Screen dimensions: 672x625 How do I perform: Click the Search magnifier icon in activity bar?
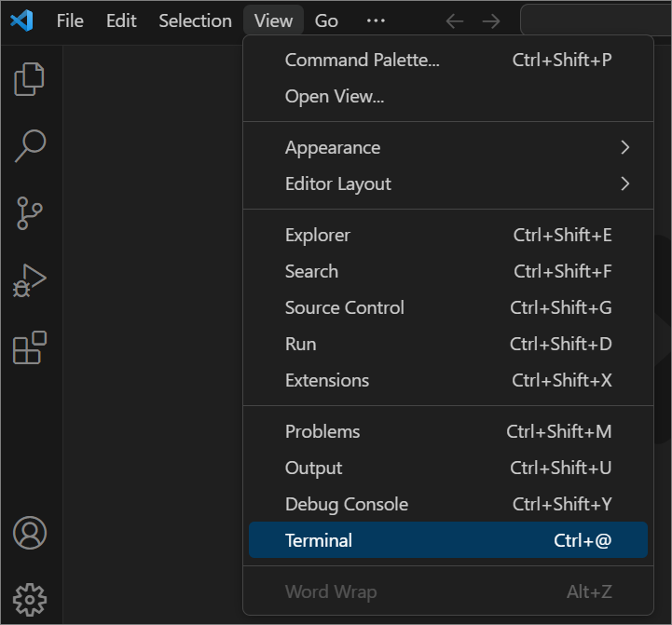(30, 145)
